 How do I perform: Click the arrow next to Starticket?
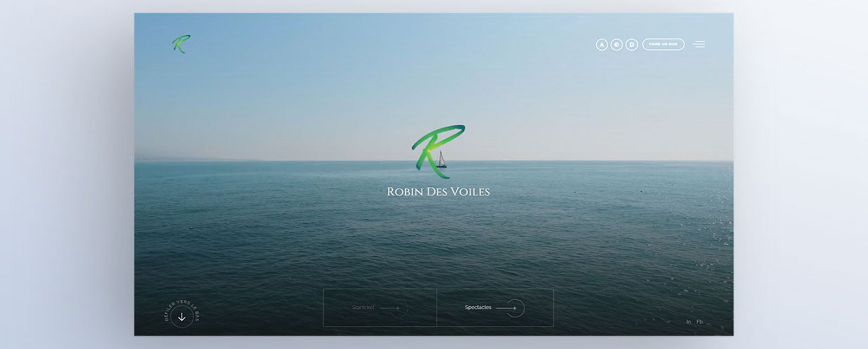click(x=390, y=308)
